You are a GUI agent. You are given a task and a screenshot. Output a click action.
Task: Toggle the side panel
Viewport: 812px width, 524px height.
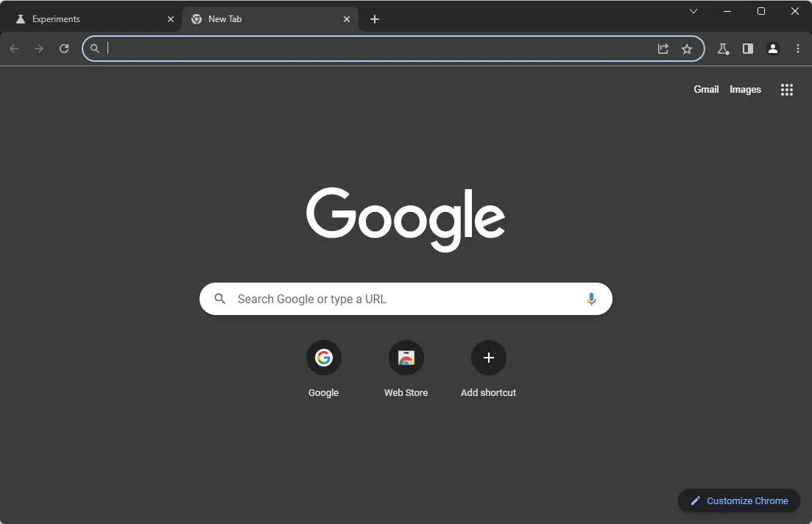point(747,49)
